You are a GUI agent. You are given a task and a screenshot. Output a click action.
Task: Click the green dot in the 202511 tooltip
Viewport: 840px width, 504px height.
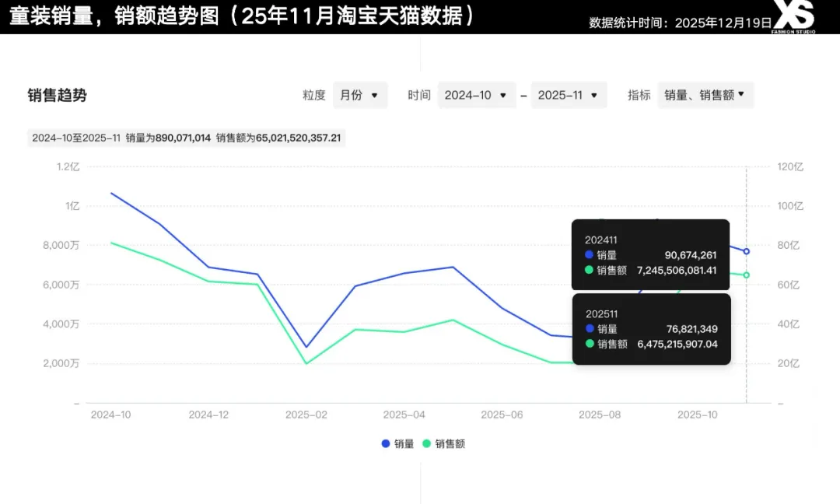tap(589, 343)
